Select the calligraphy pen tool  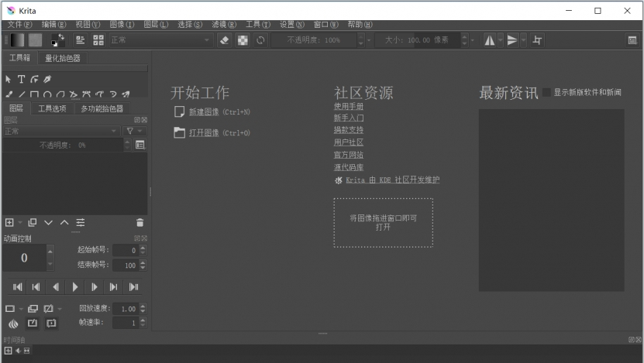[x=47, y=79]
